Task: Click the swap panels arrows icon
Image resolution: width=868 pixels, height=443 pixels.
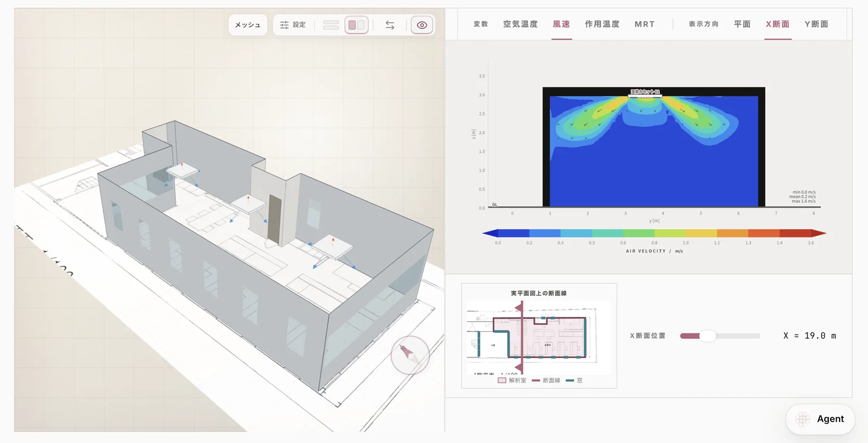Action: pos(390,25)
